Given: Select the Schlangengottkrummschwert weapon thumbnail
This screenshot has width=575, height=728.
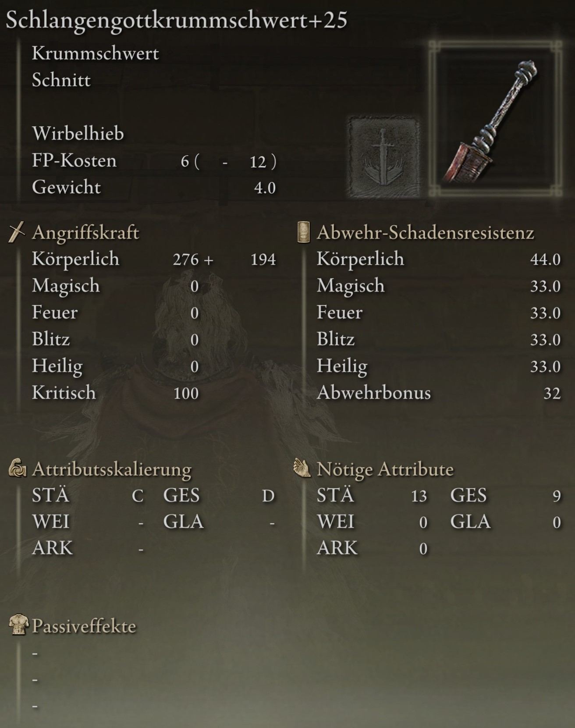Looking at the screenshot, I should pyautogui.click(x=495, y=118).
